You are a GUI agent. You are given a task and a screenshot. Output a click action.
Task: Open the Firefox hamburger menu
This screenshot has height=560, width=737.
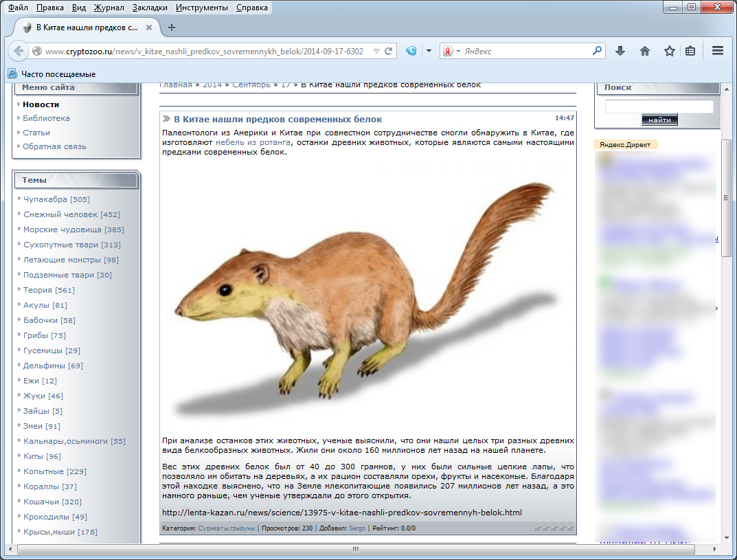click(718, 51)
